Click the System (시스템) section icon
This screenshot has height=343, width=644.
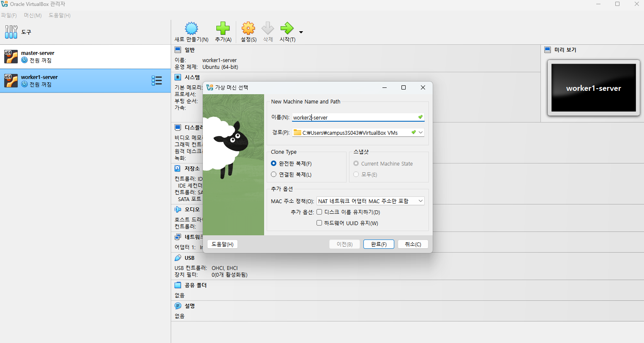tap(178, 77)
